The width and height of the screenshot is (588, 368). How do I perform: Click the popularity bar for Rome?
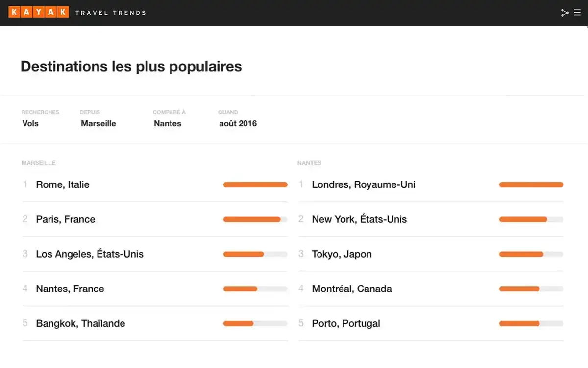pos(255,184)
